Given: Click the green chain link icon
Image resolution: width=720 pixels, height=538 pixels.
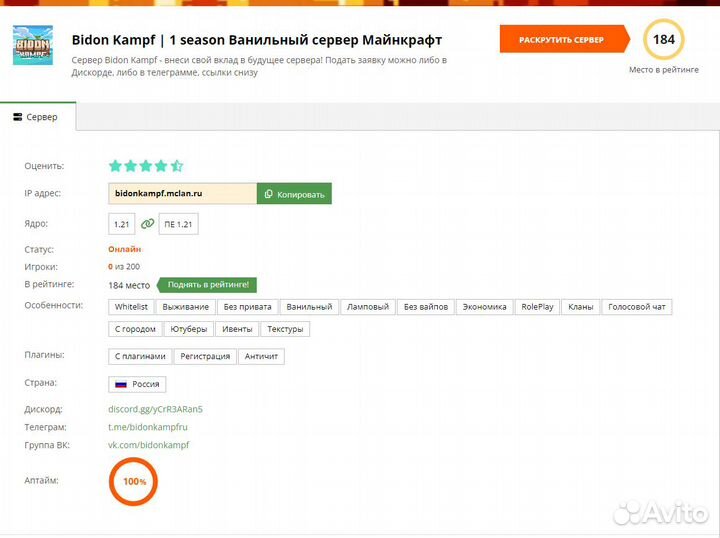Looking at the screenshot, I should 147,224.
